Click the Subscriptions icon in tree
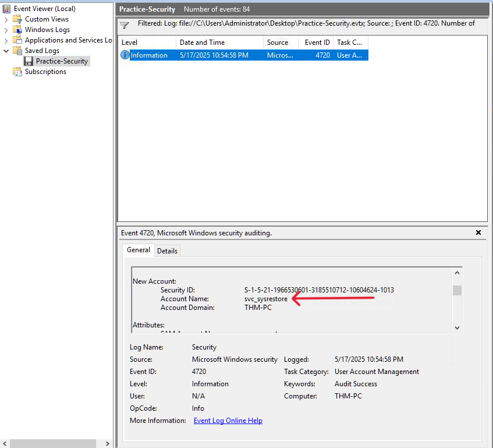The image size is (493, 448). 17,72
